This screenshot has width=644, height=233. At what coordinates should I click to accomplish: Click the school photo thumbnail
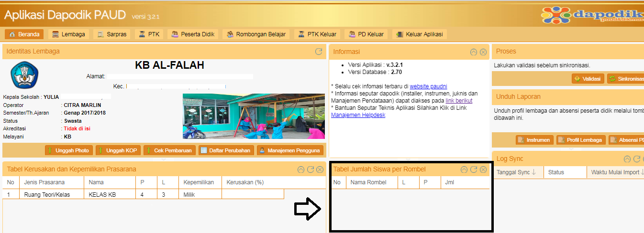tap(254, 116)
